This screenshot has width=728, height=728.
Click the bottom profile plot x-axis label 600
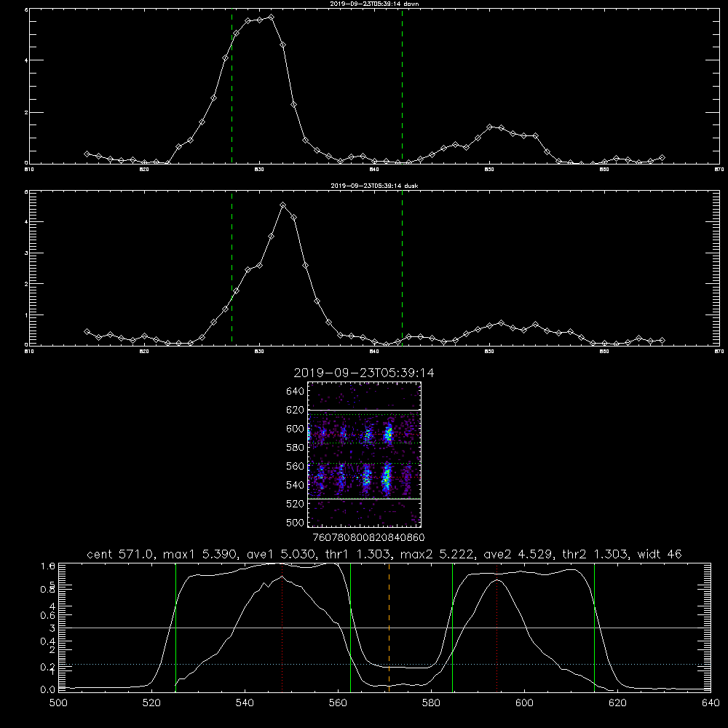coord(525,703)
